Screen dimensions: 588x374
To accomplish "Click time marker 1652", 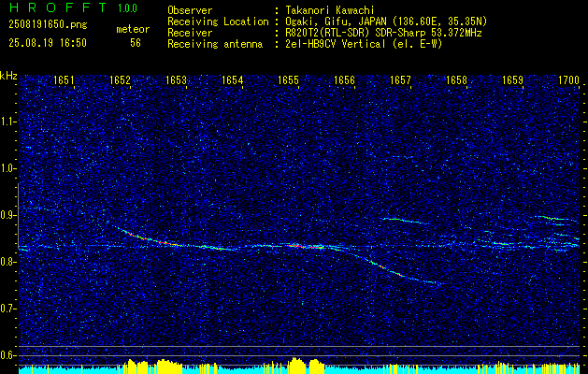I will 120,79.
